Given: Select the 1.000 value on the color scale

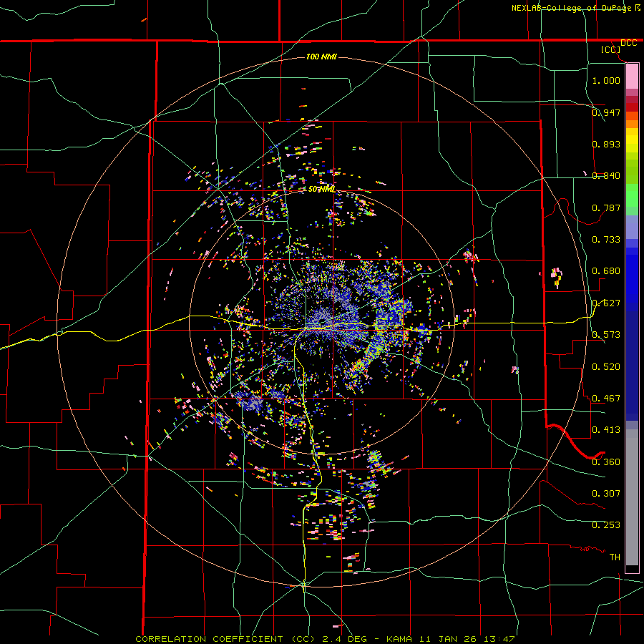Looking at the screenshot, I should point(606,80).
